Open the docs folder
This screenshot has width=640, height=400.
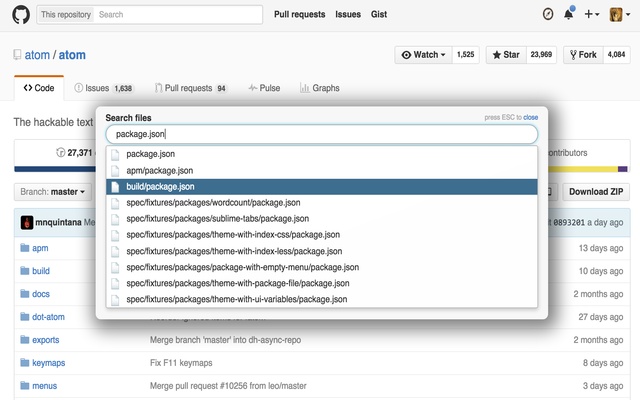pos(41,294)
